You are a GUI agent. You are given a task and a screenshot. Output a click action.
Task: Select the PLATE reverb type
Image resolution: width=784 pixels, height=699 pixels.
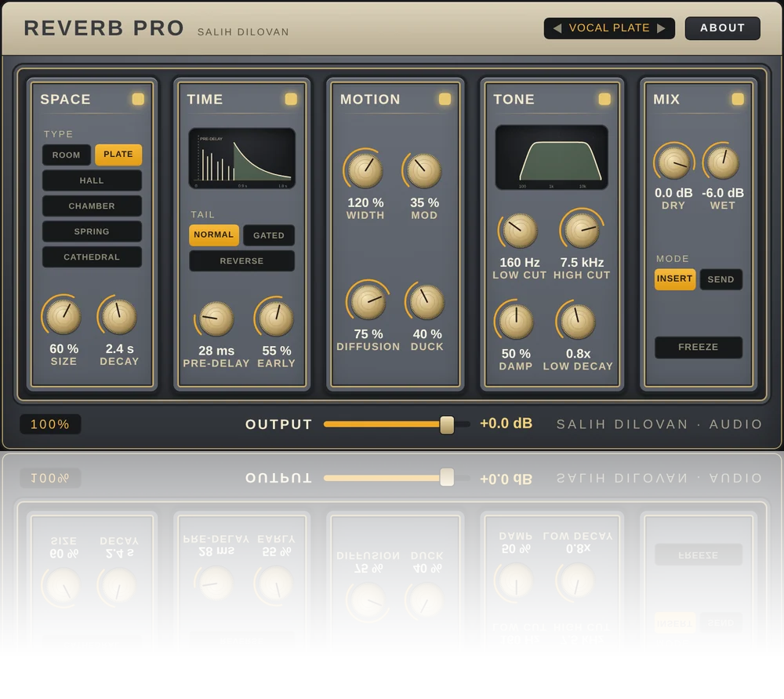click(x=118, y=155)
